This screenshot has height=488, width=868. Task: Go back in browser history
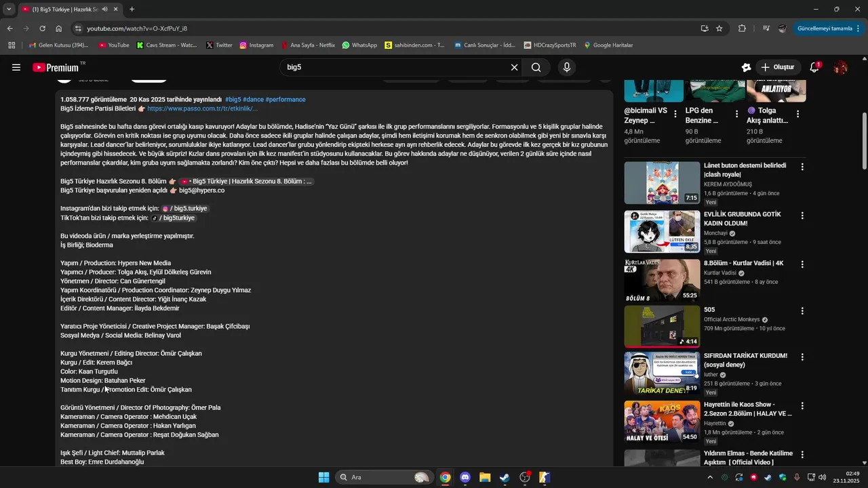[x=9, y=28]
